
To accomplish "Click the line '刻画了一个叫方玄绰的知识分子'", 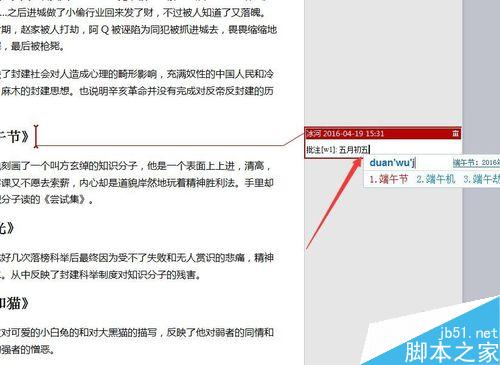I will click(136, 166).
